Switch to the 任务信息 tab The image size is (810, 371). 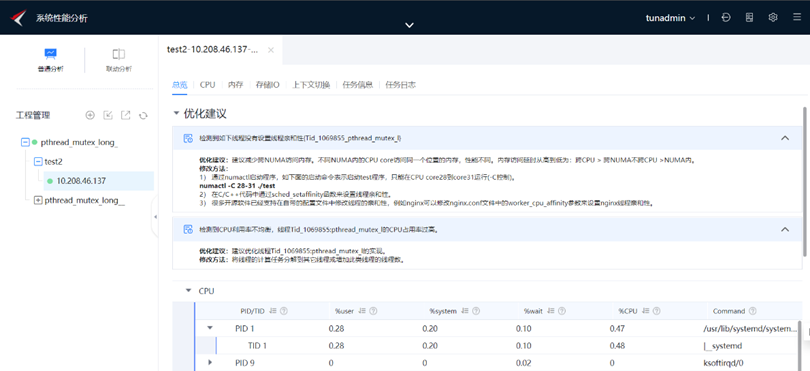(357, 85)
